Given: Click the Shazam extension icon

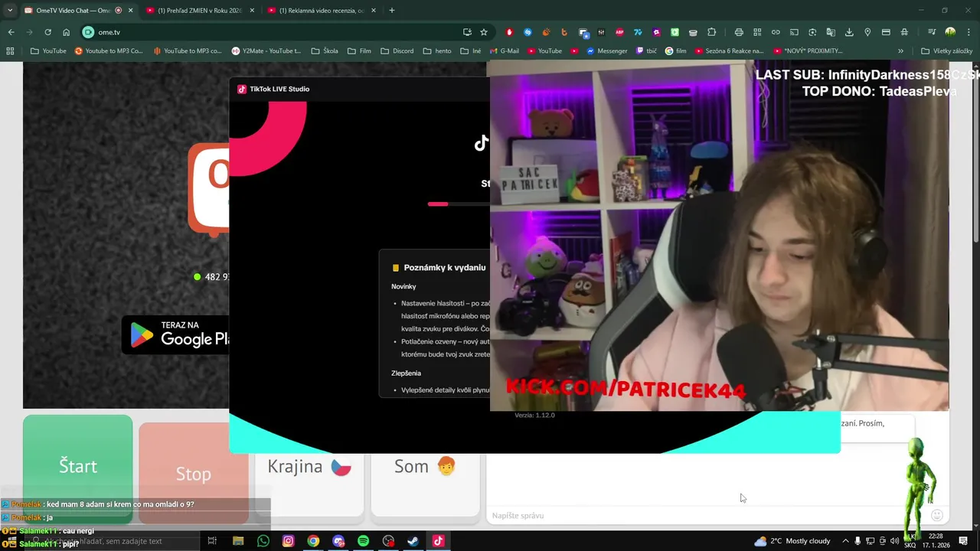Looking at the screenshot, I should click(528, 32).
